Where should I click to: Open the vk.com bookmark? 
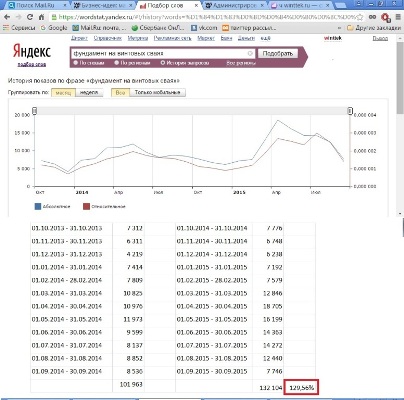click(x=204, y=28)
